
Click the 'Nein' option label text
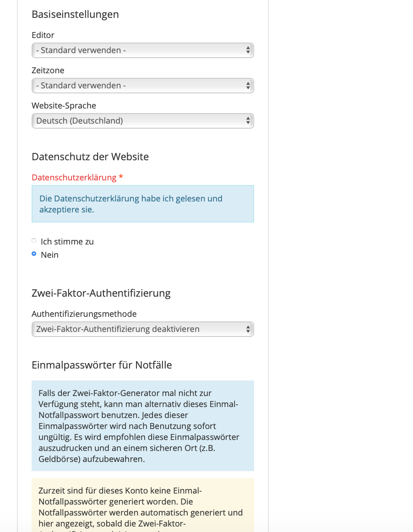pos(49,255)
